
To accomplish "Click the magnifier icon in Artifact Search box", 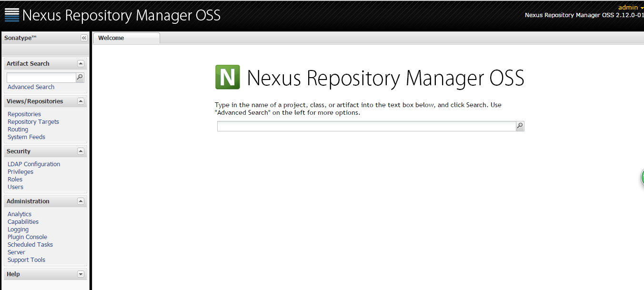I will pyautogui.click(x=80, y=77).
